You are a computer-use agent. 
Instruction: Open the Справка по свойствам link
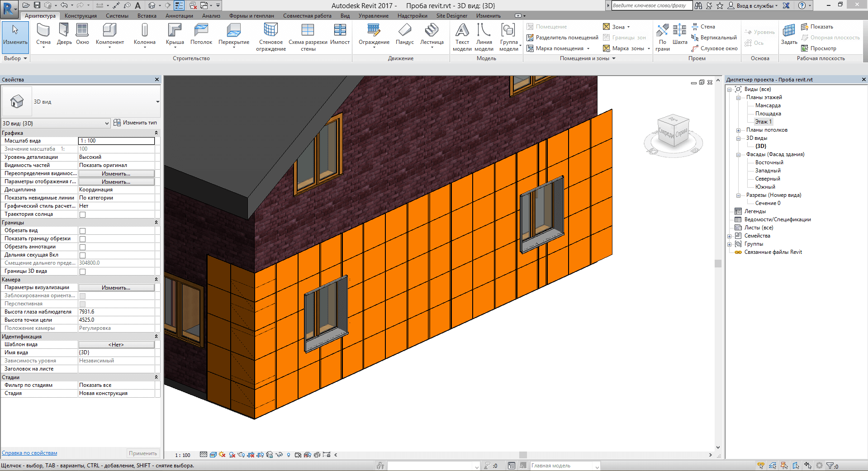pyautogui.click(x=29, y=453)
